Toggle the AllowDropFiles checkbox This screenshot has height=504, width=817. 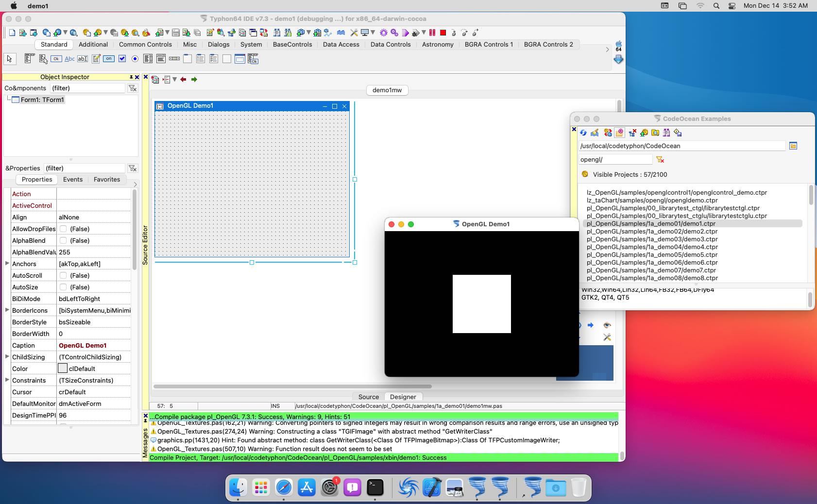pyautogui.click(x=63, y=229)
